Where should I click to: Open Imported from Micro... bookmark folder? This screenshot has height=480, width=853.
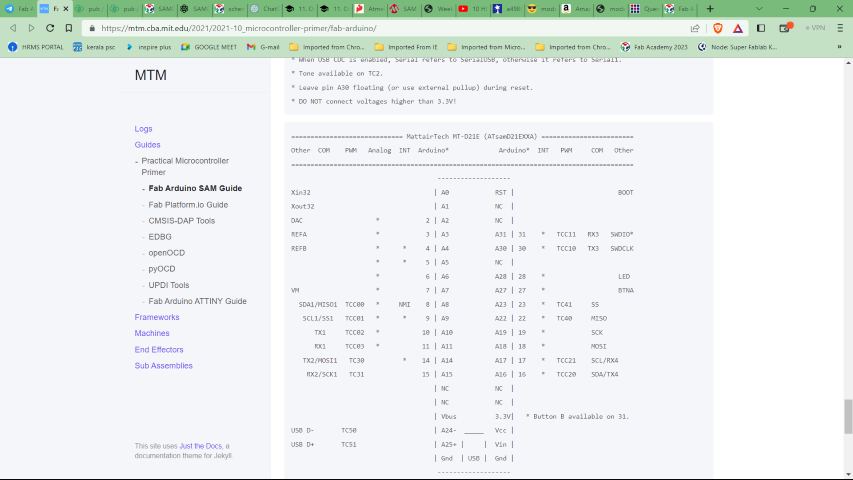pos(486,47)
